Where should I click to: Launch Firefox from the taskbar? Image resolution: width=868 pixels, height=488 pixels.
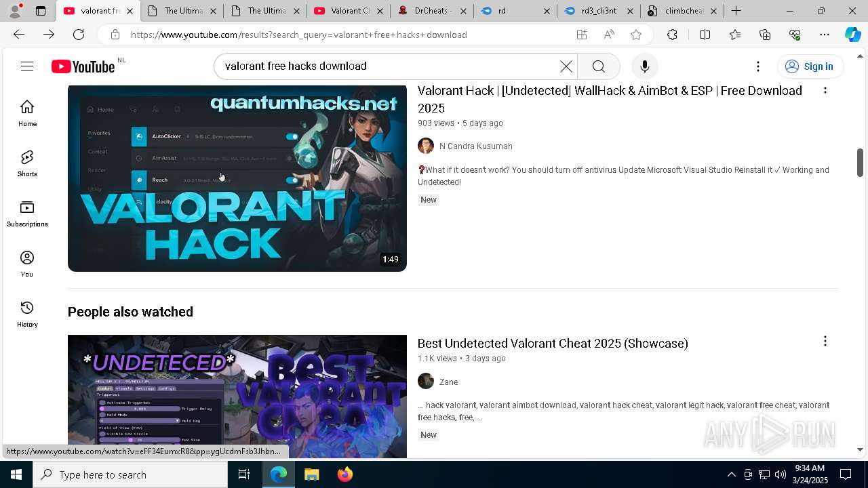(x=344, y=474)
